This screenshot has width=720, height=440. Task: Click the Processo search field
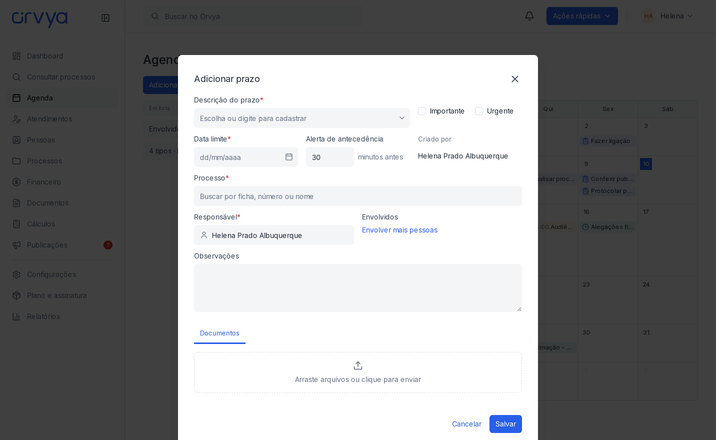coord(358,196)
